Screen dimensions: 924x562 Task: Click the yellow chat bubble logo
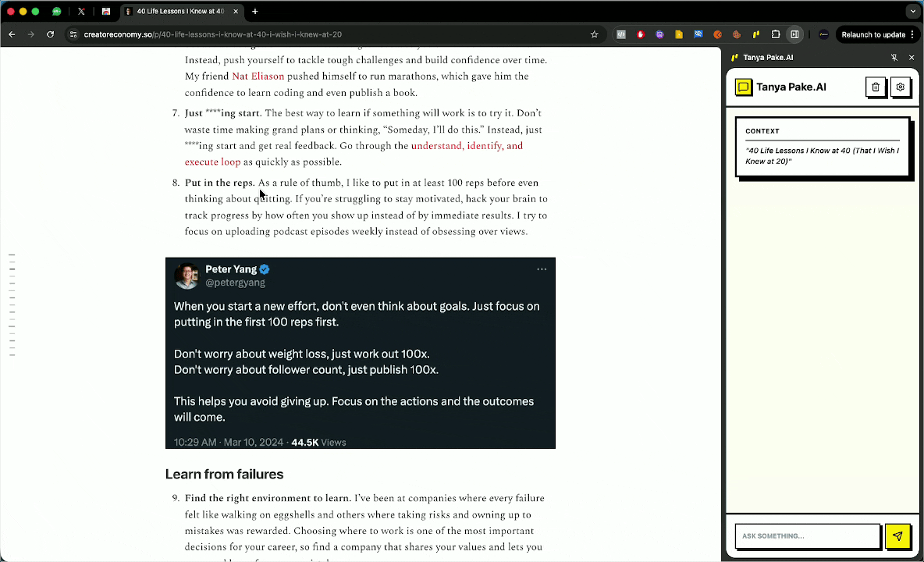pos(744,87)
